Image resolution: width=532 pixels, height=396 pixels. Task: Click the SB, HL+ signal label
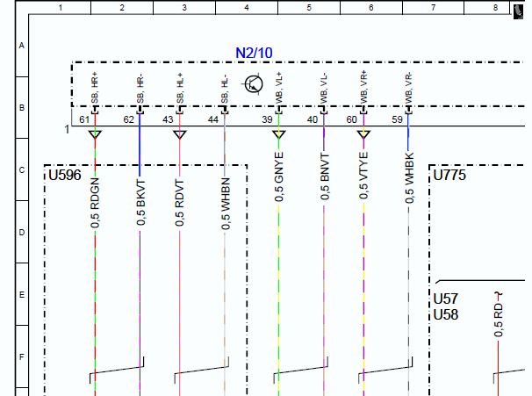(x=180, y=88)
